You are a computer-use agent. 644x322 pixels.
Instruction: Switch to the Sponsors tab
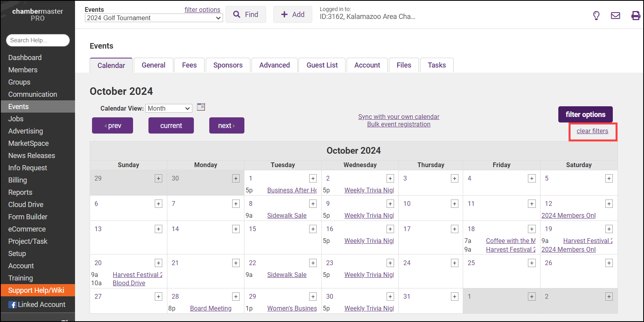point(228,65)
